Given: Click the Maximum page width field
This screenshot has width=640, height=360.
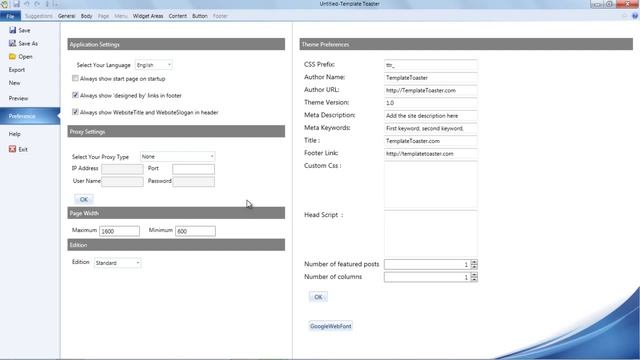Looking at the screenshot, I should (119, 231).
